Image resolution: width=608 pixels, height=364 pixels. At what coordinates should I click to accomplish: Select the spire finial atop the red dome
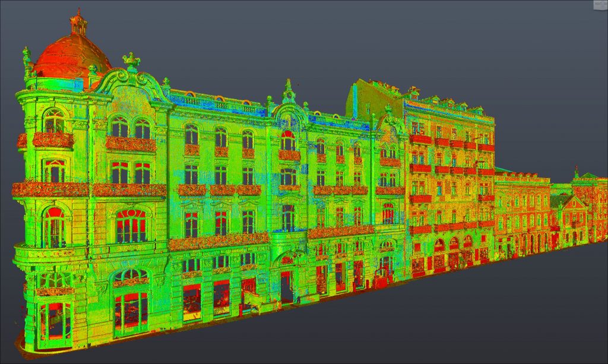point(78,21)
